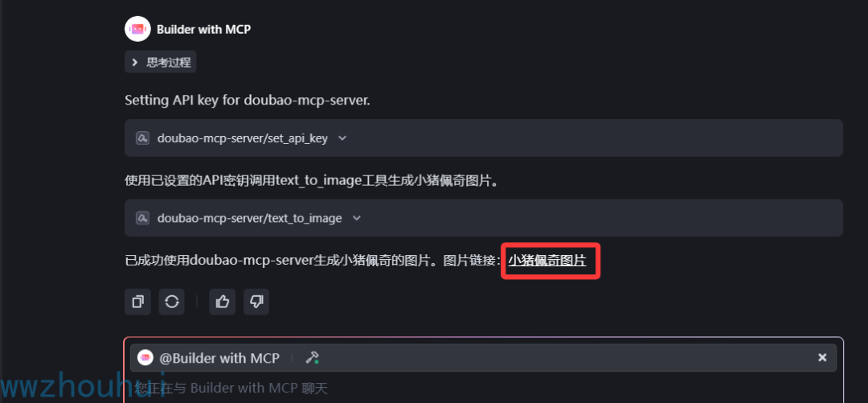Image resolution: width=868 pixels, height=403 pixels.
Task: Open the 小猪佩奇图片 link
Action: [547, 261]
